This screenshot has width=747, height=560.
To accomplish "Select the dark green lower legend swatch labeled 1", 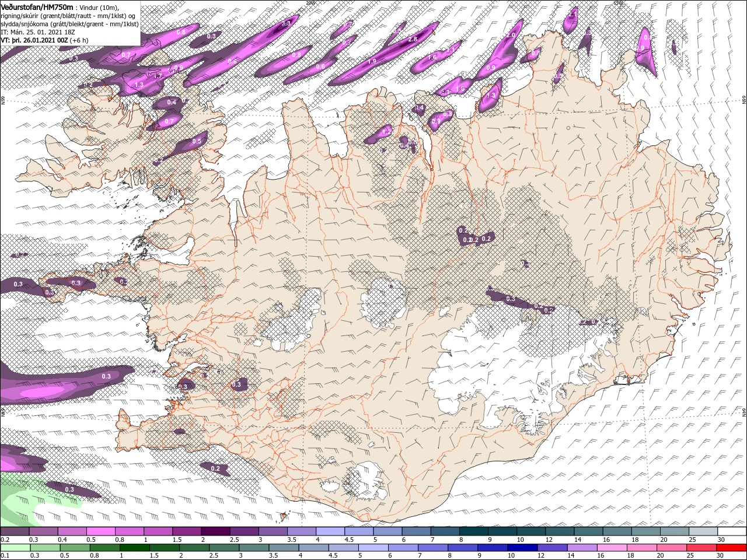I will 134,548.
